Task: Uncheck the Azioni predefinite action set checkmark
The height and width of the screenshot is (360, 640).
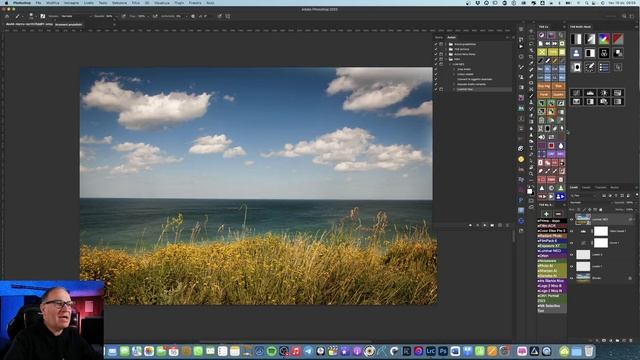Action: (x=436, y=44)
